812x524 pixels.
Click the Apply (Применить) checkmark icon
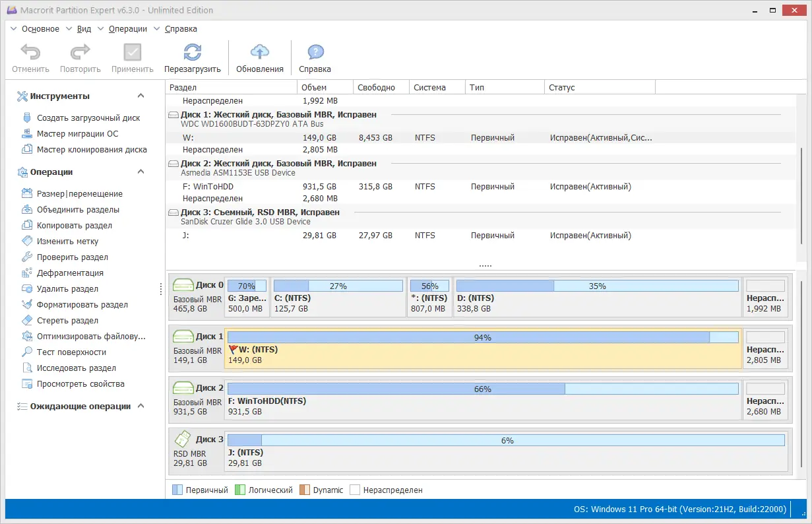click(x=133, y=53)
